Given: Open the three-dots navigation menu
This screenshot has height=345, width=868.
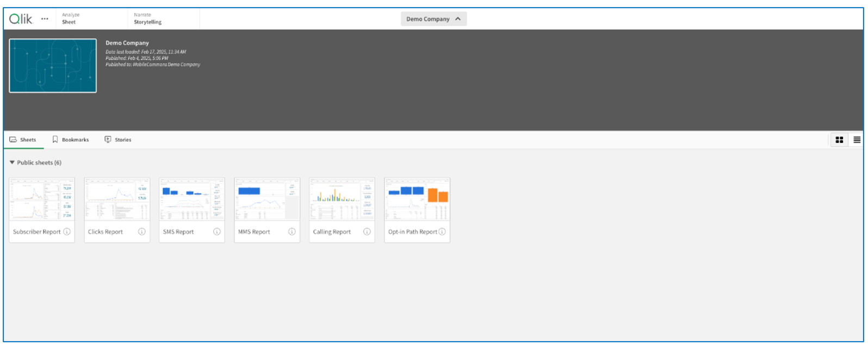Looking at the screenshot, I should 45,19.
